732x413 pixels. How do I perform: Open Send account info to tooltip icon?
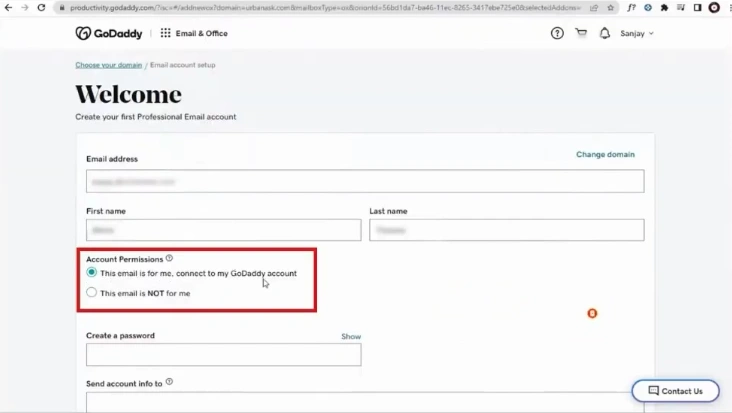(x=169, y=382)
